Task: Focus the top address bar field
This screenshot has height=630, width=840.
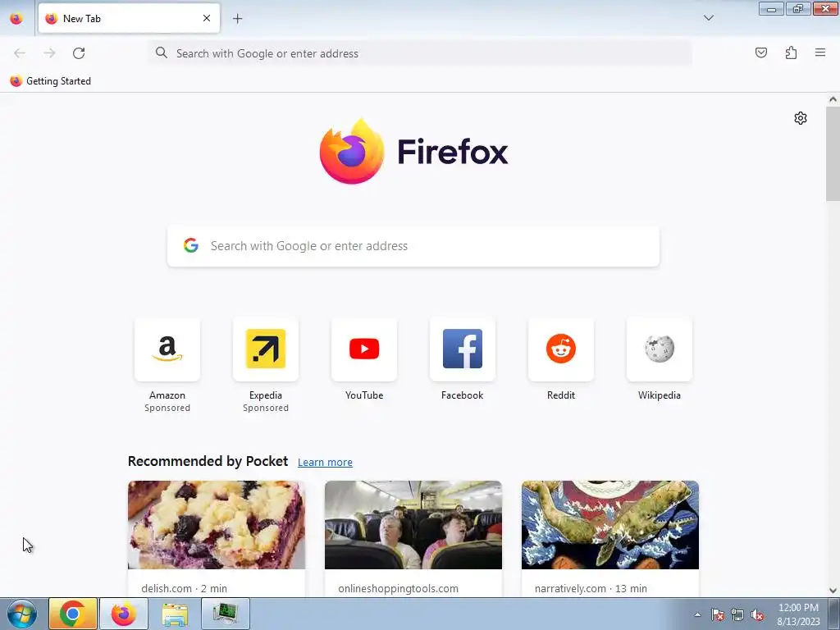Action: (421, 53)
